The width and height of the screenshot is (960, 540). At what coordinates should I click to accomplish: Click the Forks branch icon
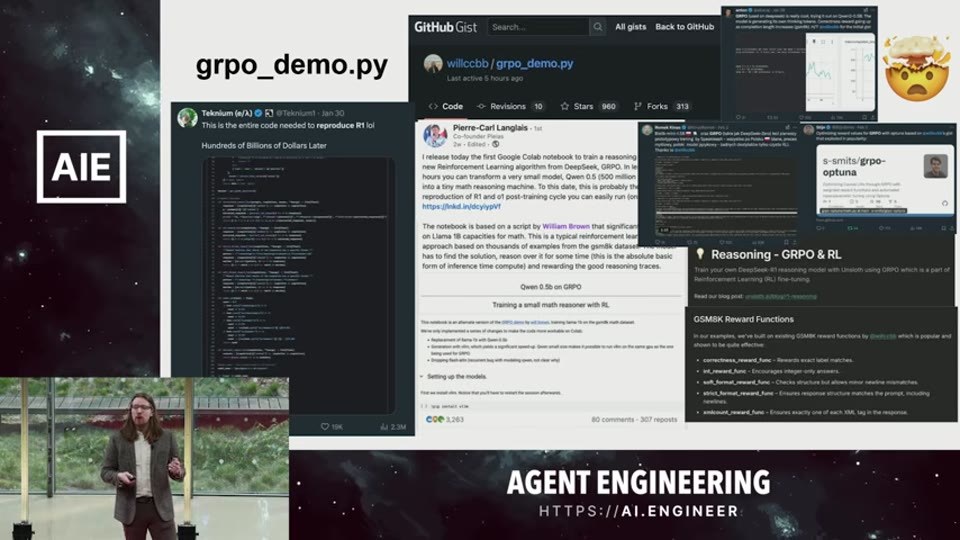[637, 107]
